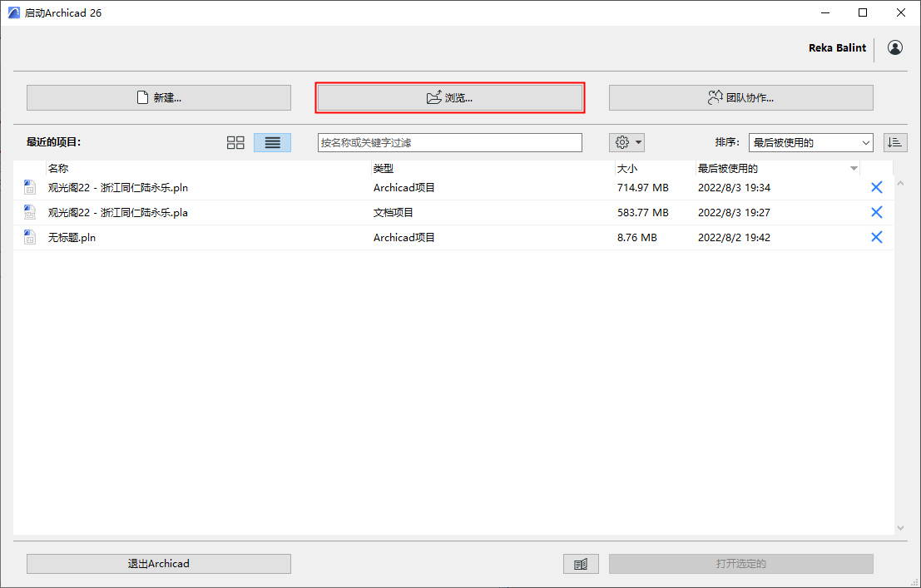
Task: Switch to thumbnail grid view
Action: (x=235, y=143)
